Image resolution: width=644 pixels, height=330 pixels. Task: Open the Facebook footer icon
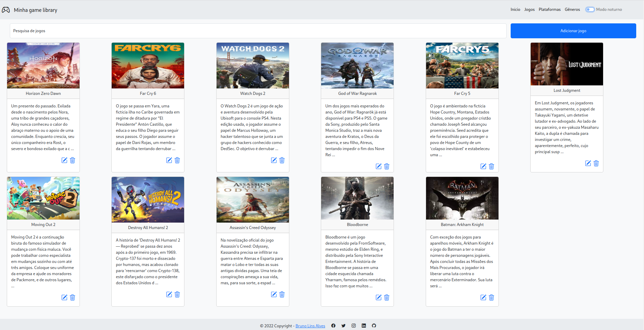point(333,326)
